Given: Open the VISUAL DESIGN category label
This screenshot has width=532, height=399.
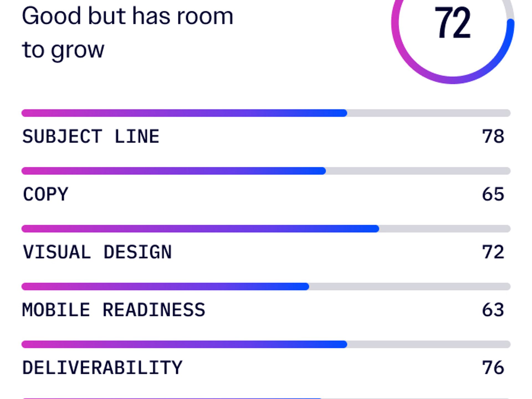Looking at the screenshot, I should [x=97, y=252].
